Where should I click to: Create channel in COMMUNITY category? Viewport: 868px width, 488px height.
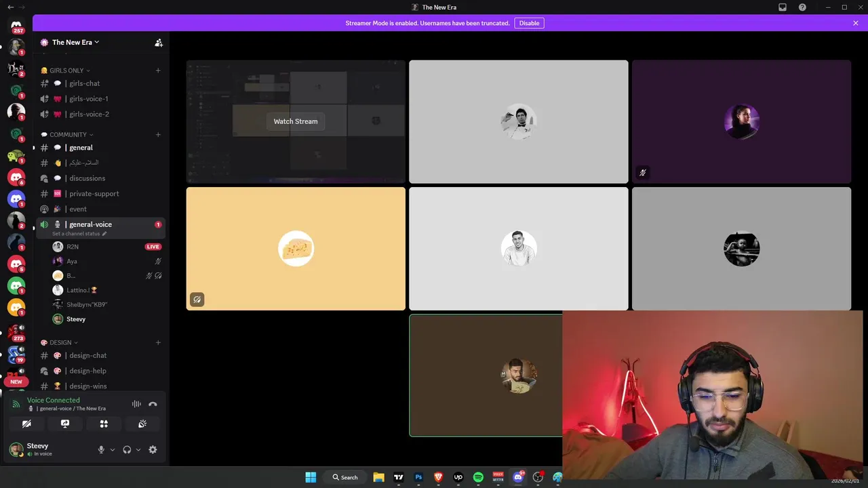(x=158, y=134)
